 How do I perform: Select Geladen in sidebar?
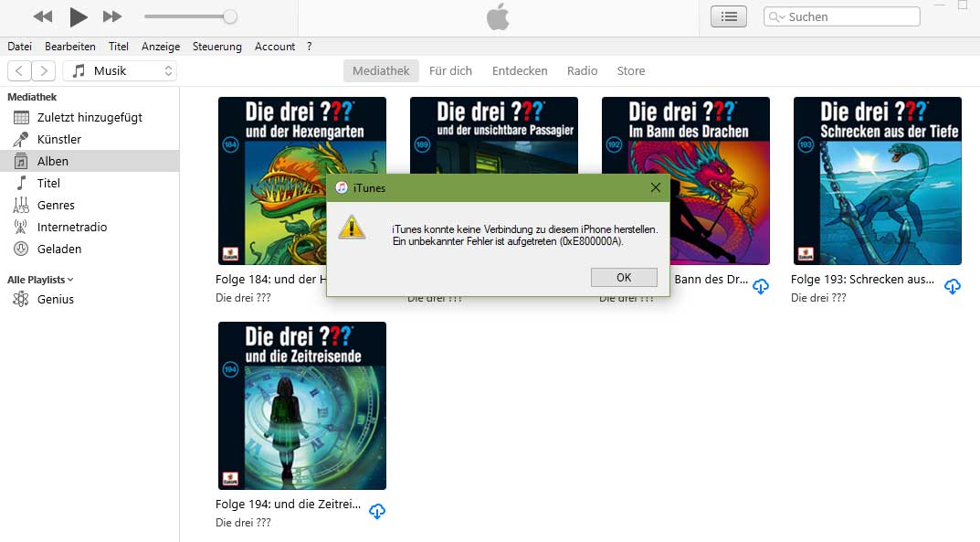(x=90, y=249)
